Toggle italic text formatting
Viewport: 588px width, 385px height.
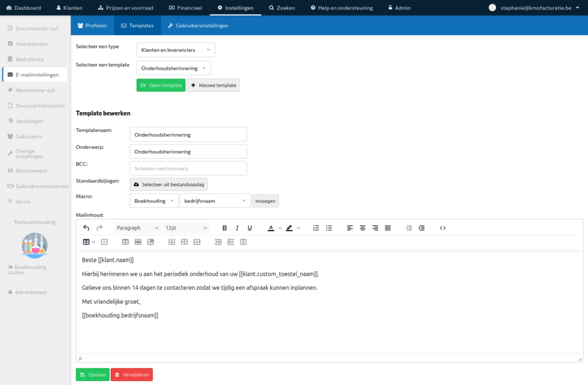pos(237,228)
